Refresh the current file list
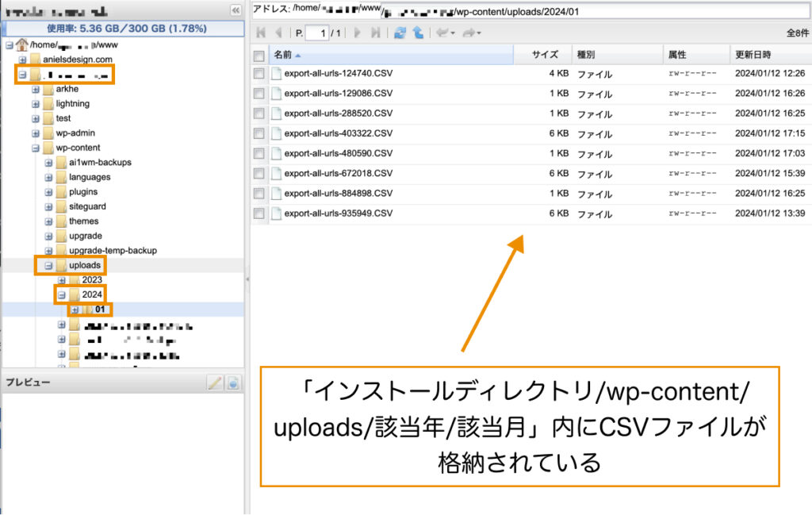This screenshot has height=515, width=812. (400, 33)
